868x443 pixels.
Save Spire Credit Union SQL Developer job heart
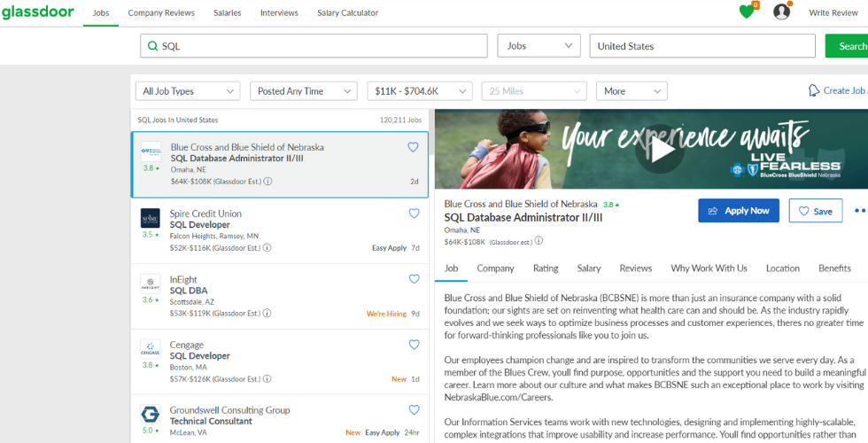click(415, 214)
